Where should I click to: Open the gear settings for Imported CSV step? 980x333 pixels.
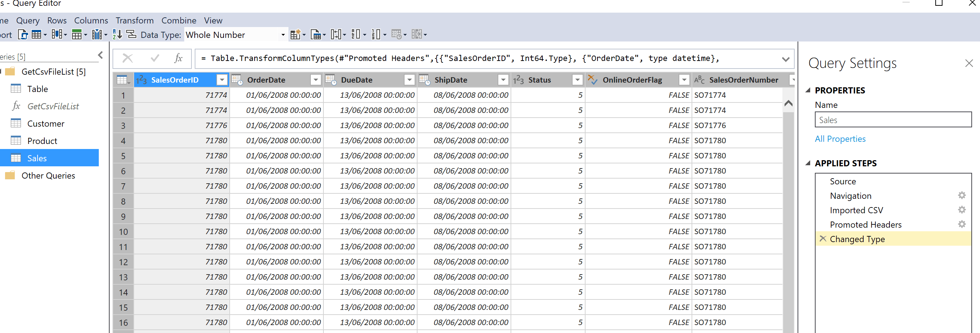pyautogui.click(x=962, y=210)
